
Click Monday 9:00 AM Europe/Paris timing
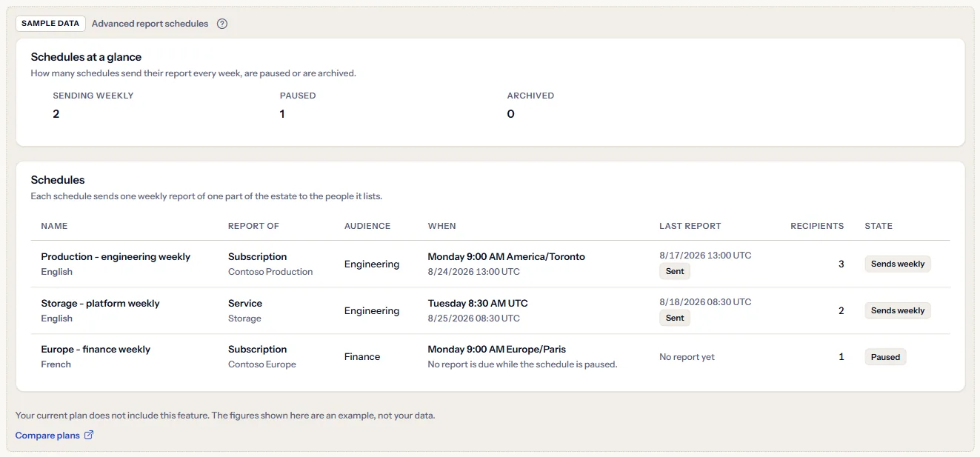coord(497,350)
